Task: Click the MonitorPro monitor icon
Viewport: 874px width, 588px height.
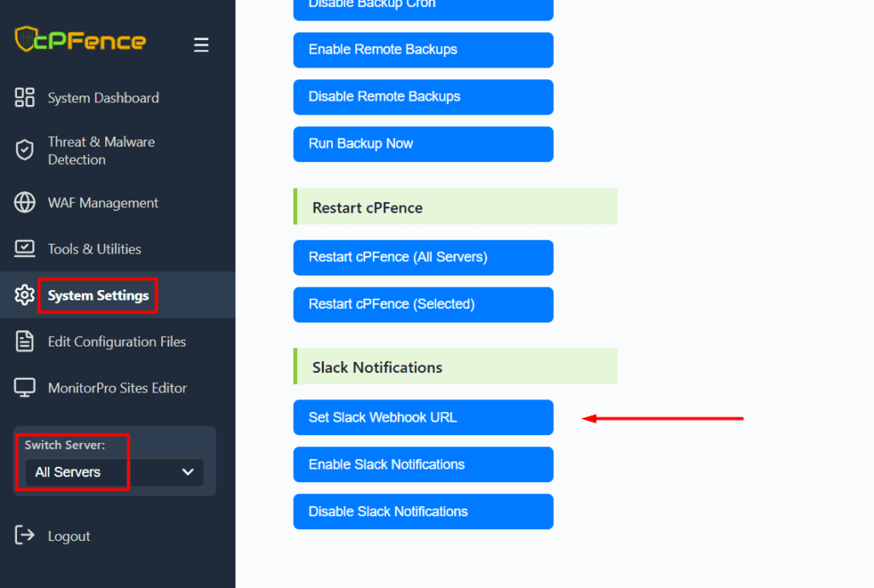Action: [25, 387]
